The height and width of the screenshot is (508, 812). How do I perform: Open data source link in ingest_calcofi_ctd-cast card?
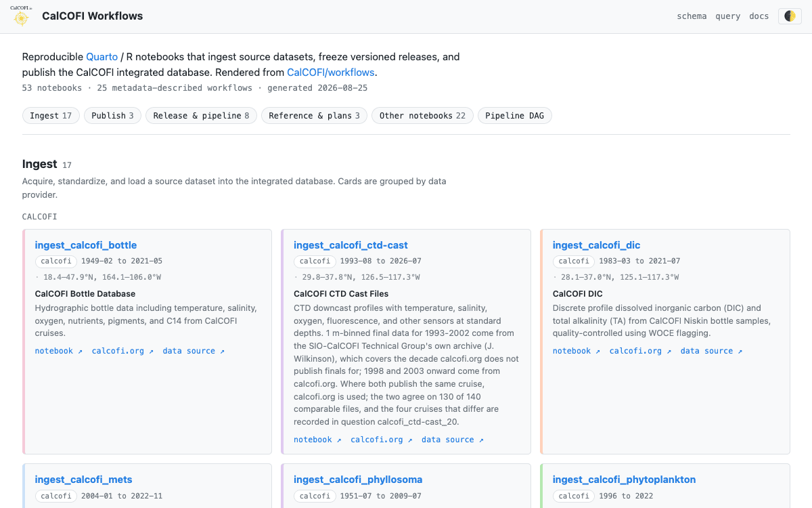click(453, 440)
